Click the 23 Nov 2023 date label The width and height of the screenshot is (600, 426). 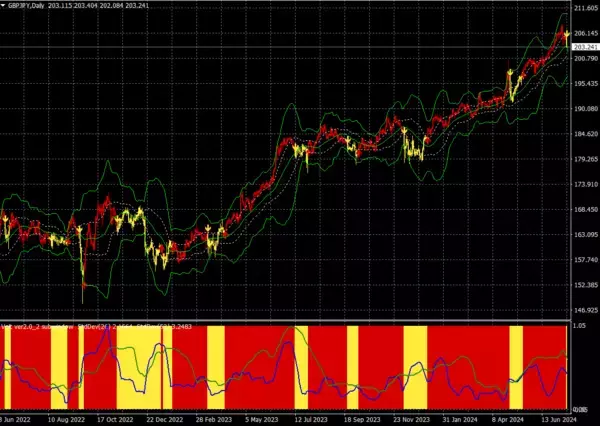(413, 420)
